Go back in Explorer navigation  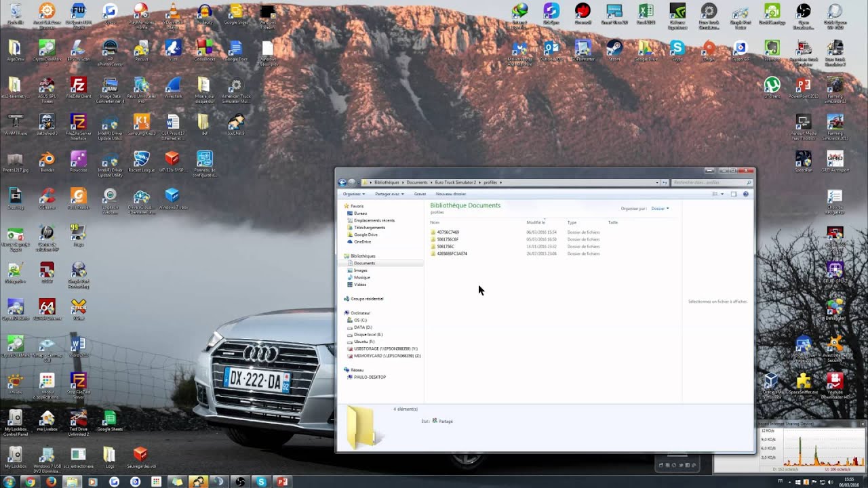coord(342,182)
